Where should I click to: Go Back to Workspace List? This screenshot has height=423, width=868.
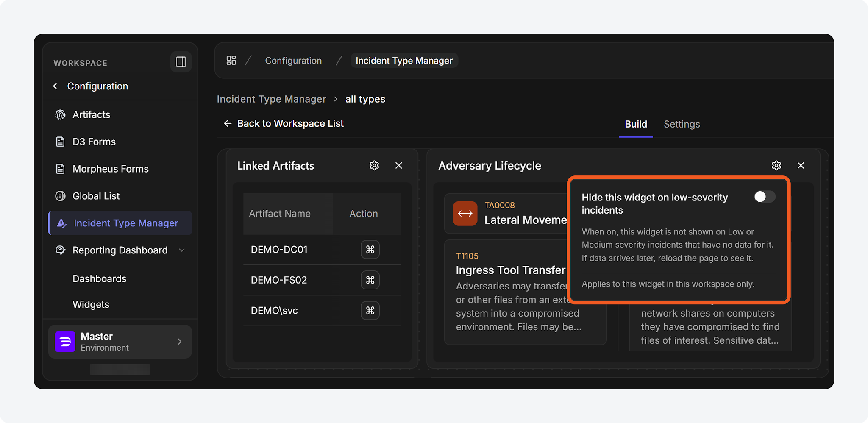284,123
